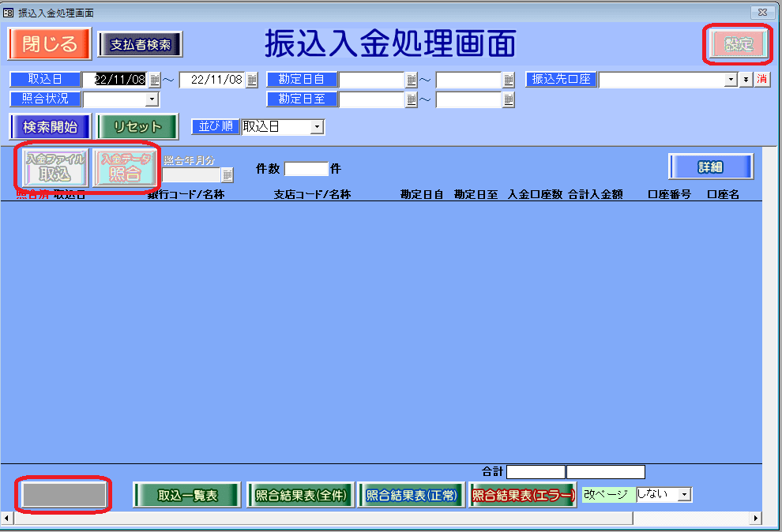Open calendar for 勘定日自 start field
This screenshot has height=532, width=782.
point(412,80)
